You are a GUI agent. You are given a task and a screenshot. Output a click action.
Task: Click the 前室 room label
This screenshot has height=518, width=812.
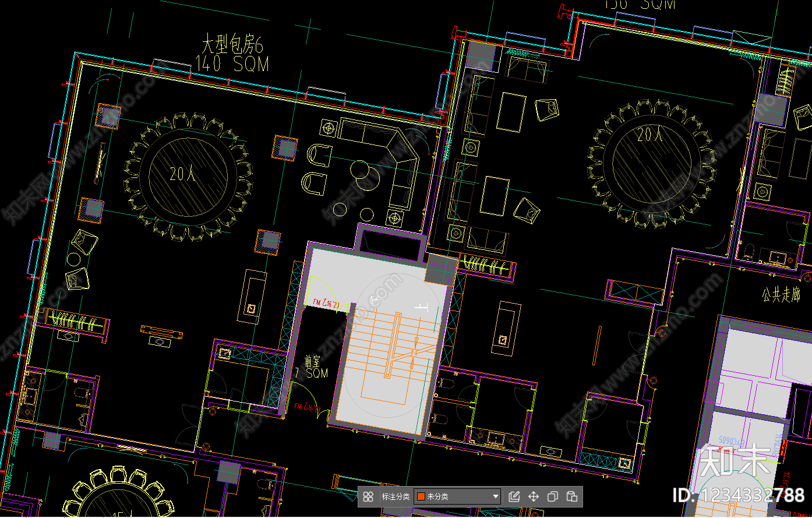click(x=312, y=361)
